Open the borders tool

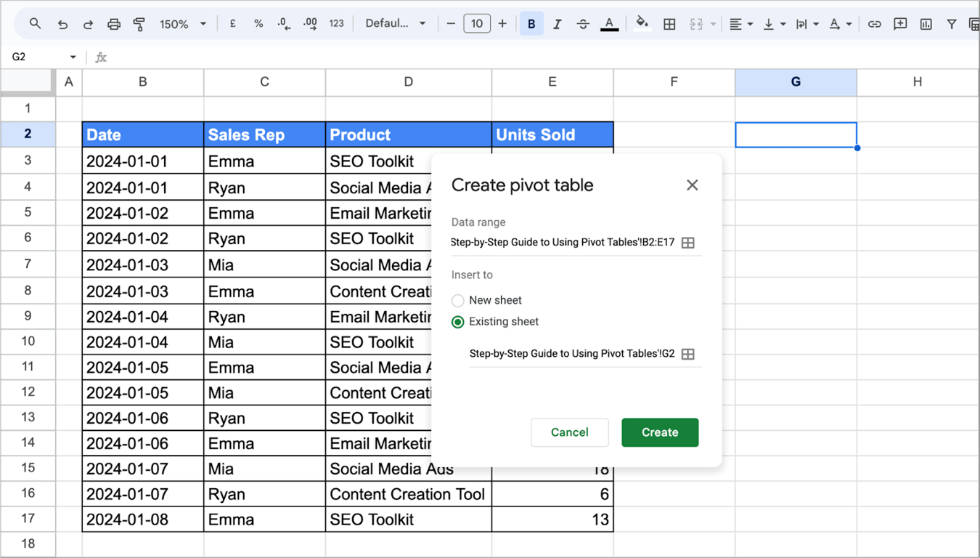(x=669, y=24)
